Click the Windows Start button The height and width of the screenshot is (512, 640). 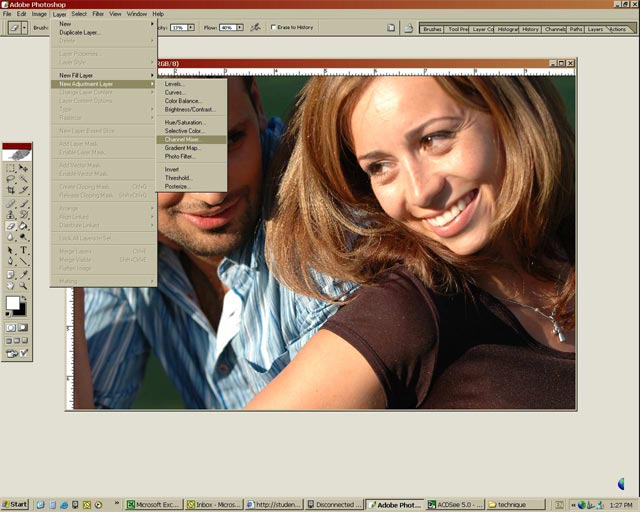[15, 504]
